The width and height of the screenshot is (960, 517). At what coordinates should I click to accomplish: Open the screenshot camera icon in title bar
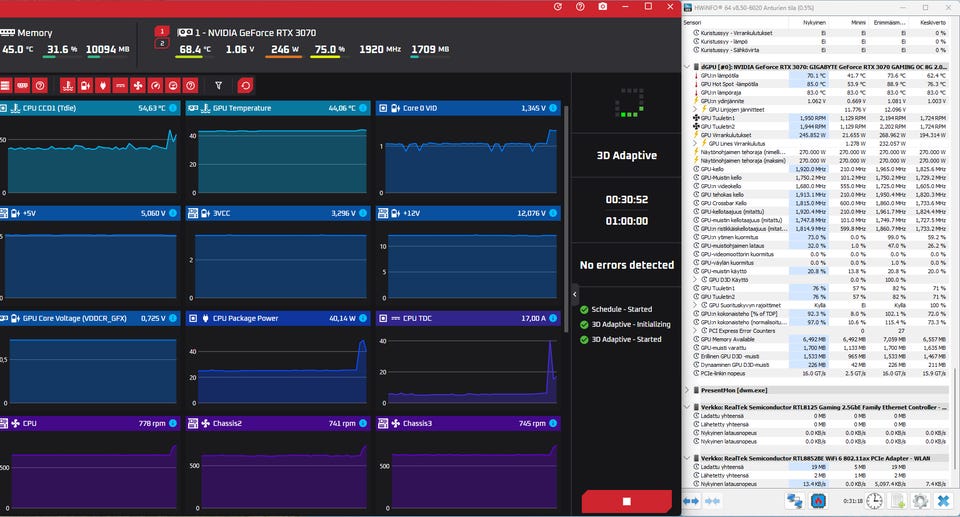(x=603, y=7)
